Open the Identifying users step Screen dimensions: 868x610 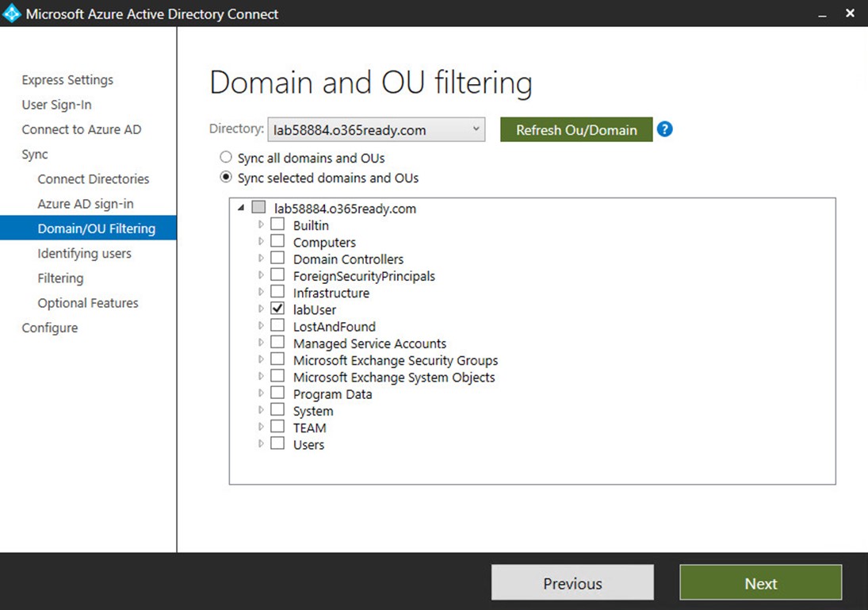(84, 253)
